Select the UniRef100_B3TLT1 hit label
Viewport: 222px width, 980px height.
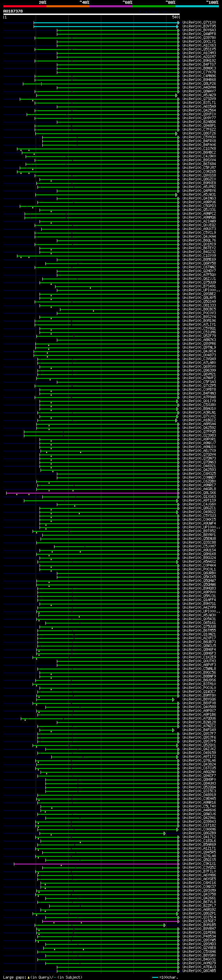click(x=199, y=103)
